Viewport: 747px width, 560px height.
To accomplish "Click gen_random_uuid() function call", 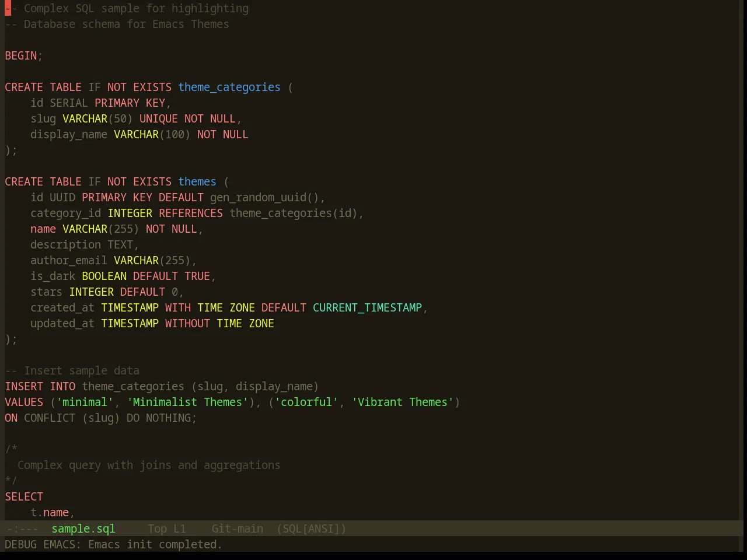I will [x=264, y=197].
